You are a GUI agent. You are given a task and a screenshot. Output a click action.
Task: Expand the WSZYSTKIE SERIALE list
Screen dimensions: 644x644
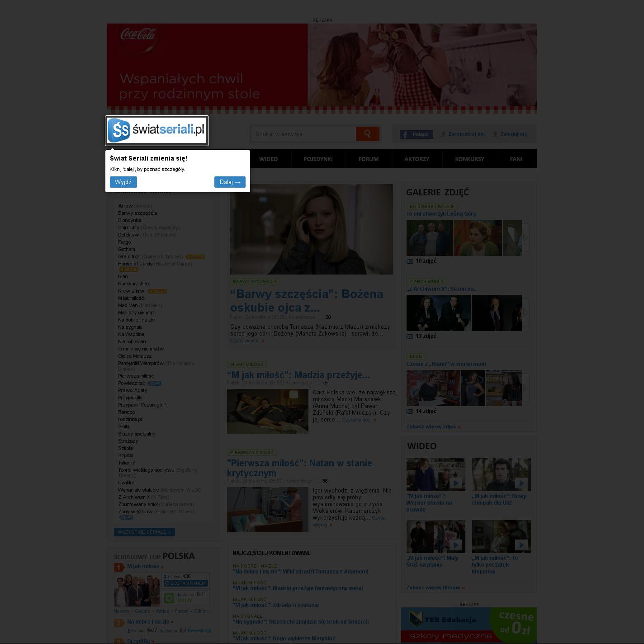pos(144,532)
